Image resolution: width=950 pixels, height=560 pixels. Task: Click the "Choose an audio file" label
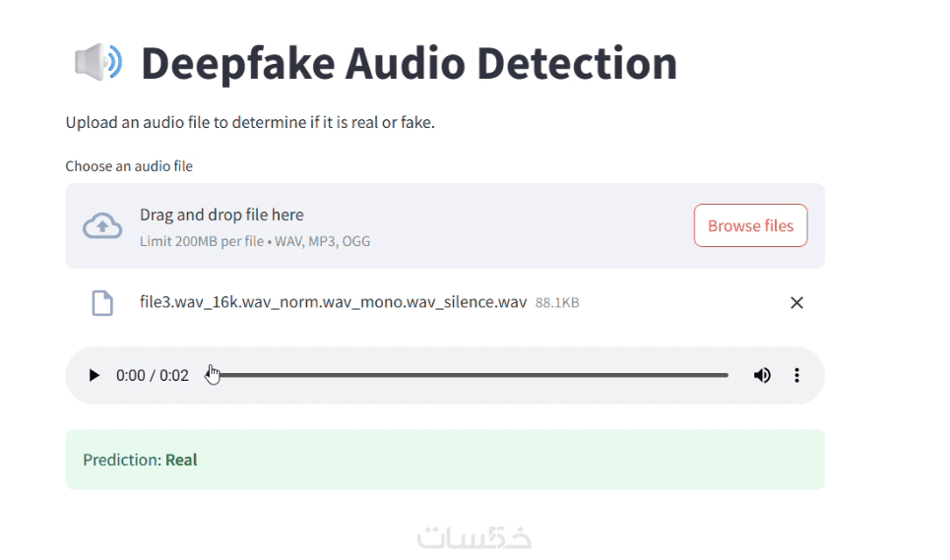coord(129,166)
